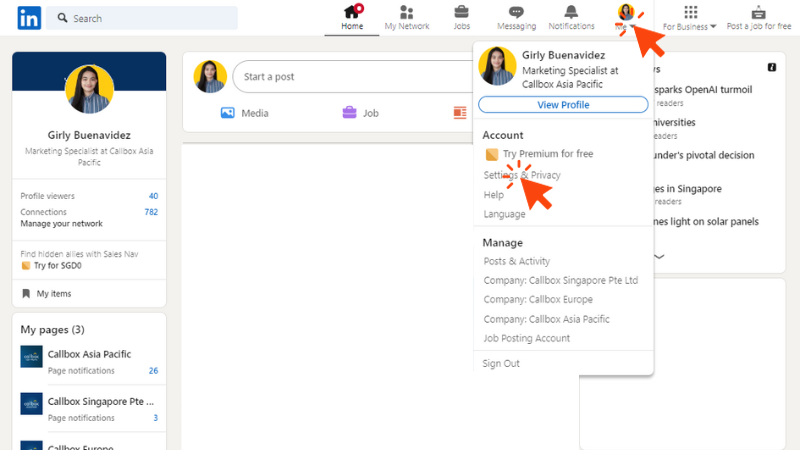
Task: Select Try Premium for free
Action: click(x=547, y=154)
